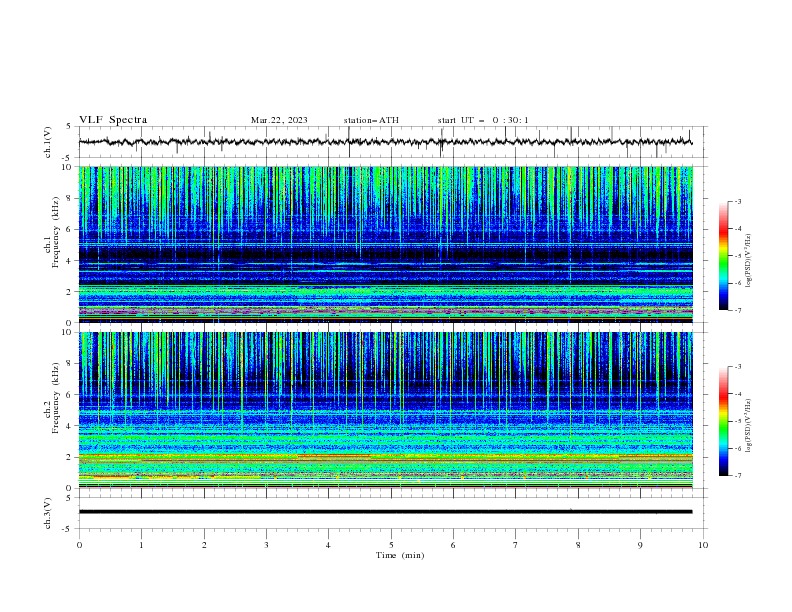Click inside the ch.2 spectrogram panel

coord(386,410)
